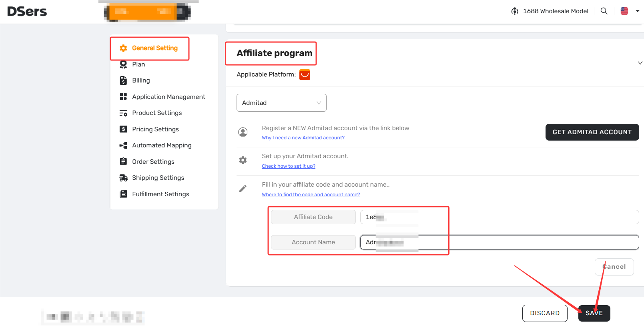Click the DSers logo
Screen dimensions: 644x328
point(27,11)
